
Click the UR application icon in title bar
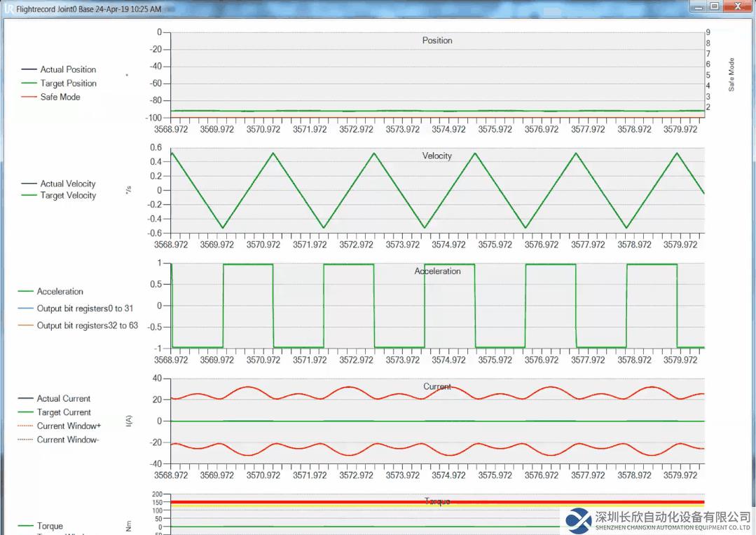tap(8, 9)
